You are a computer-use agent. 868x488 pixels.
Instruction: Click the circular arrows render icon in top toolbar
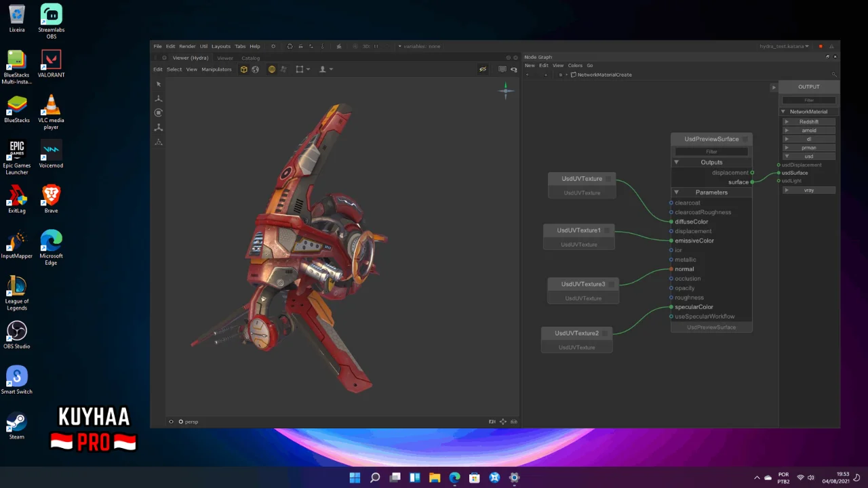point(290,46)
